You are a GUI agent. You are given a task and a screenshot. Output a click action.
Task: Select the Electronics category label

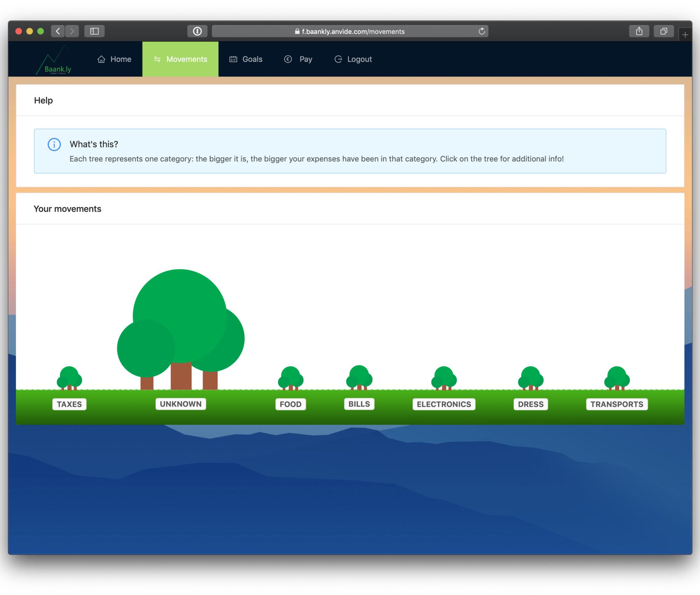tap(444, 404)
